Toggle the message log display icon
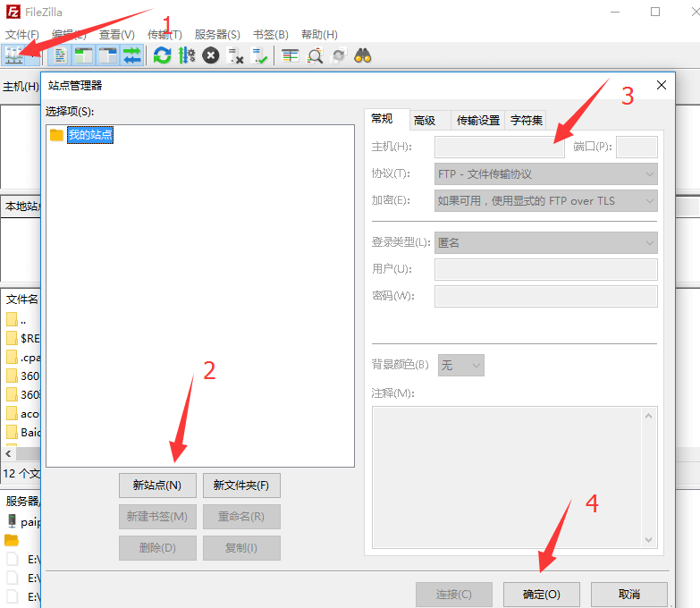 point(60,55)
